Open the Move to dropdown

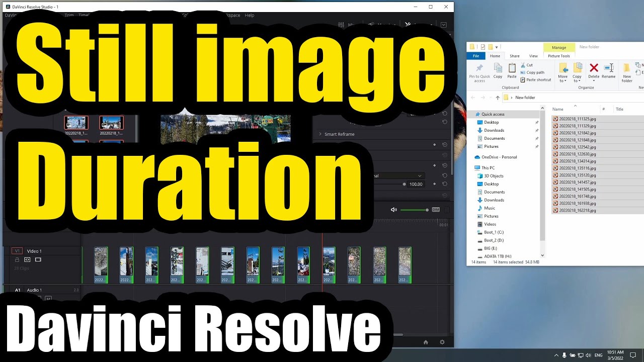click(x=563, y=73)
